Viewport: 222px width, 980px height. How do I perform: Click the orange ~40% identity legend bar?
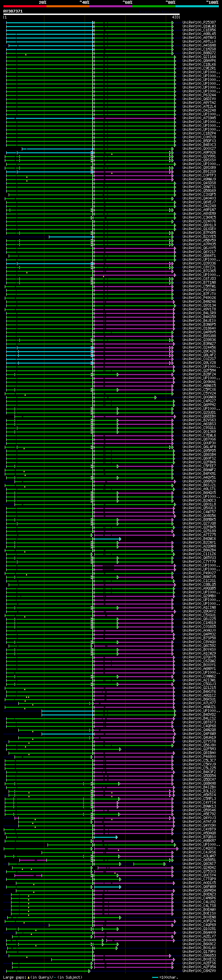coord(68,6)
